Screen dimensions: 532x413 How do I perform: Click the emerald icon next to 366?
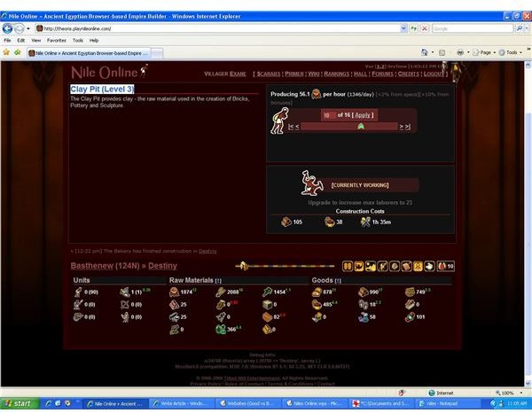click(221, 329)
